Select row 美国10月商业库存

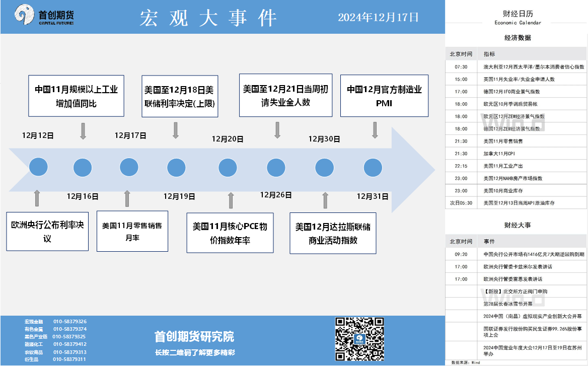pos(516,190)
